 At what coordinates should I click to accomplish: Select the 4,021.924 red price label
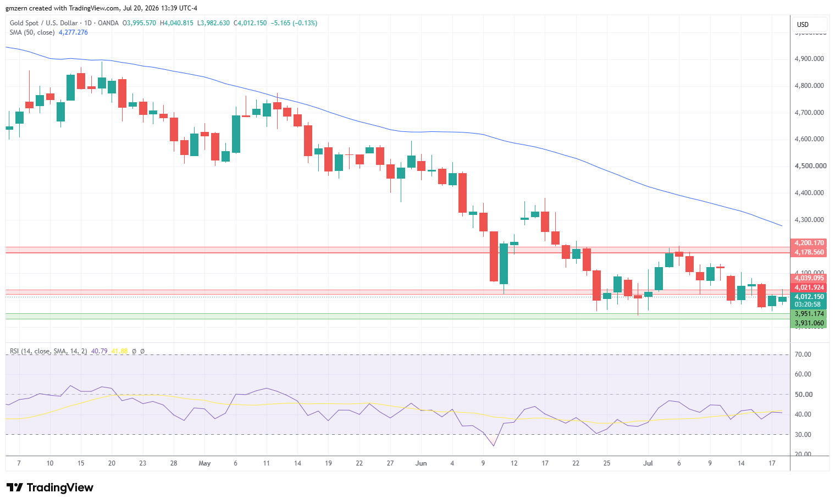click(808, 287)
